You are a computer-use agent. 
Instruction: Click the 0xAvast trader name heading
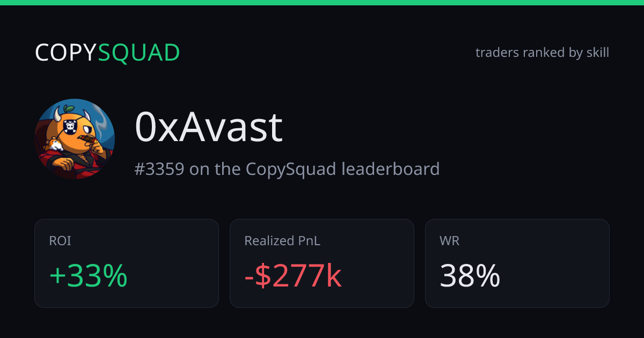[x=208, y=128]
